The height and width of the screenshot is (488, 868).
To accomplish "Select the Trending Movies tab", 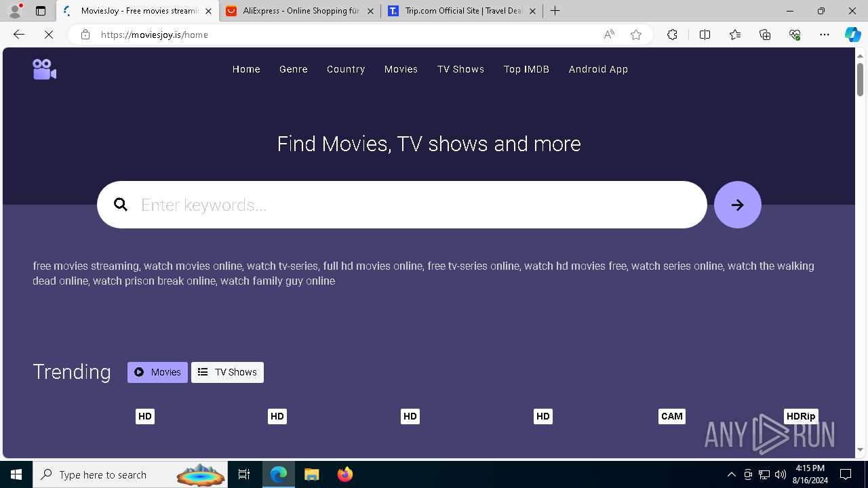I will pyautogui.click(x=157, y=372).
